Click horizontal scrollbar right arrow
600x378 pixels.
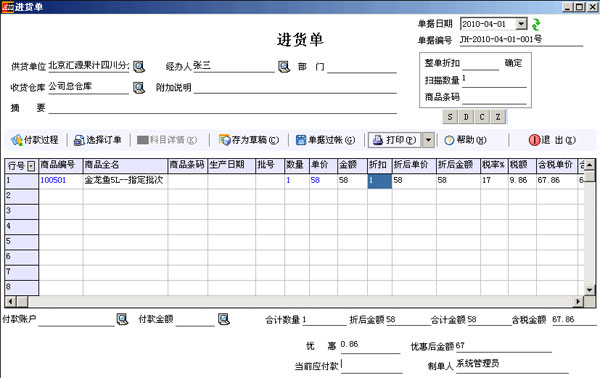coord(577,301)
